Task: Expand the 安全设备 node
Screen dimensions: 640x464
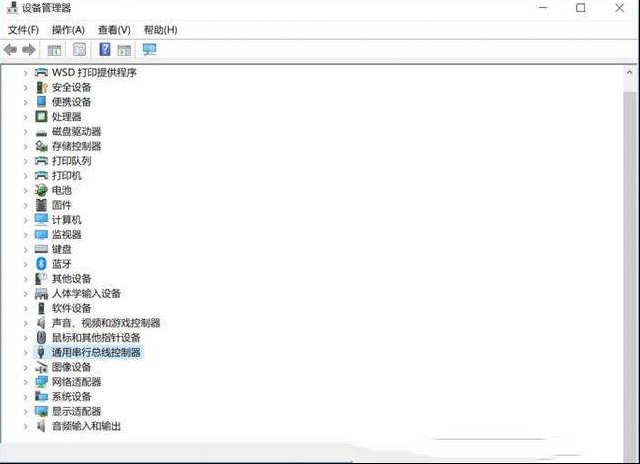Action: pyautogui.click(x=26, y=87)
